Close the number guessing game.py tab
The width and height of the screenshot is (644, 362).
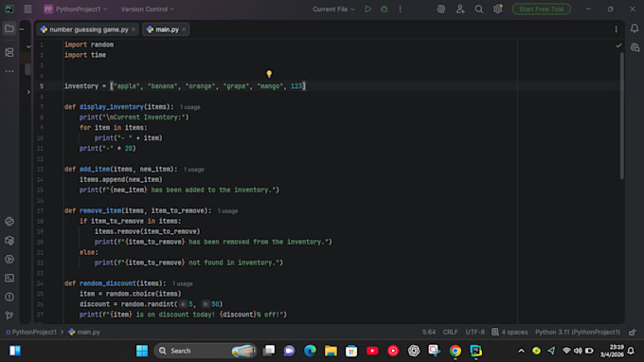[x=134, y=29]
